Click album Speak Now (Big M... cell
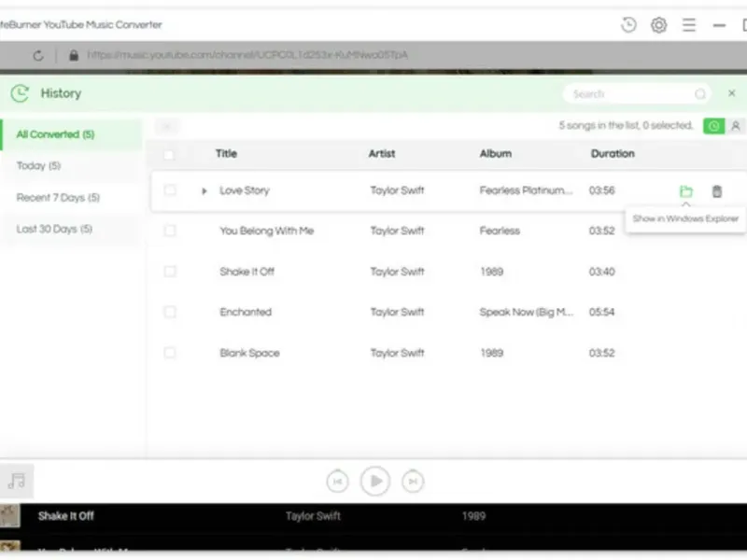The width and height of the screenshot is (747, 560). click(x=527, y=312)
